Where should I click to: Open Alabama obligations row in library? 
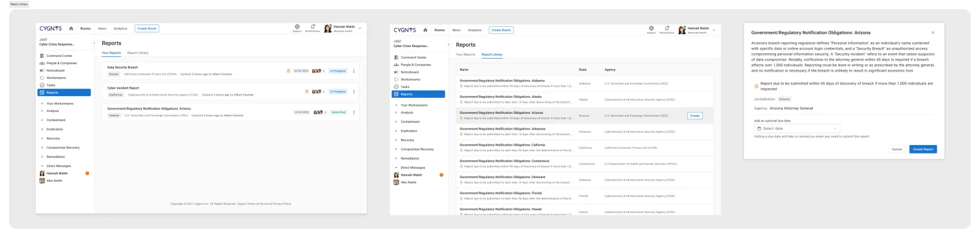click(585, 83)
